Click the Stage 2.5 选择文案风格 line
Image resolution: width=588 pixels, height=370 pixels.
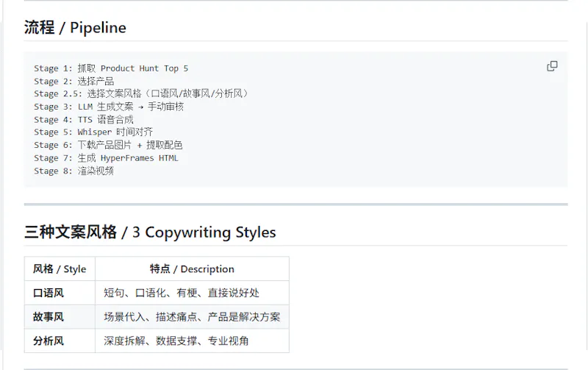[x=141, y=93]
